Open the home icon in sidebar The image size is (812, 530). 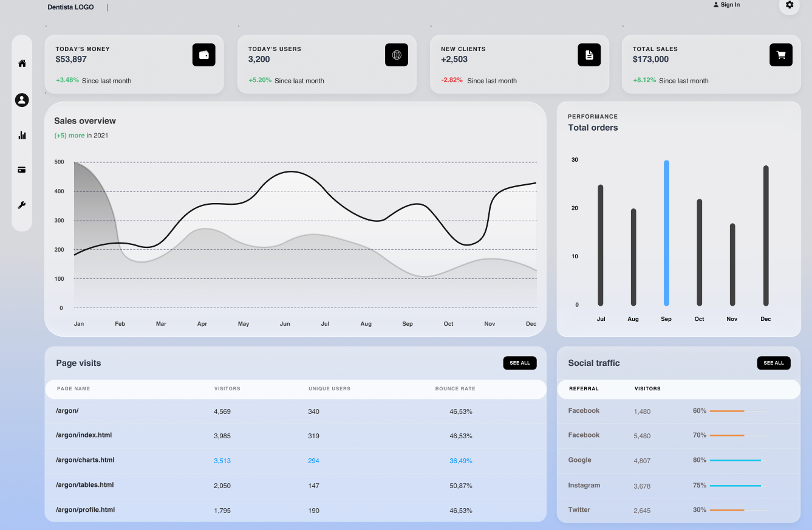point(22,63)
